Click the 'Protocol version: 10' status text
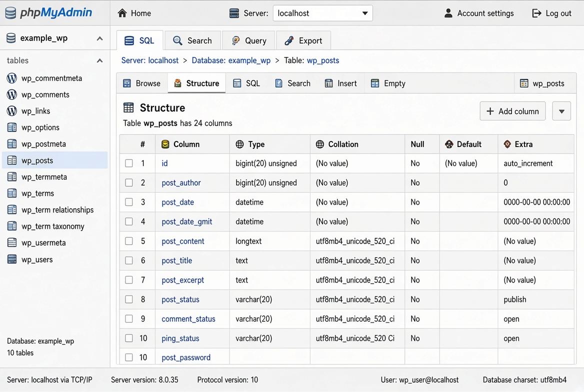The image size is (584, 392). (x=227, y=379)
